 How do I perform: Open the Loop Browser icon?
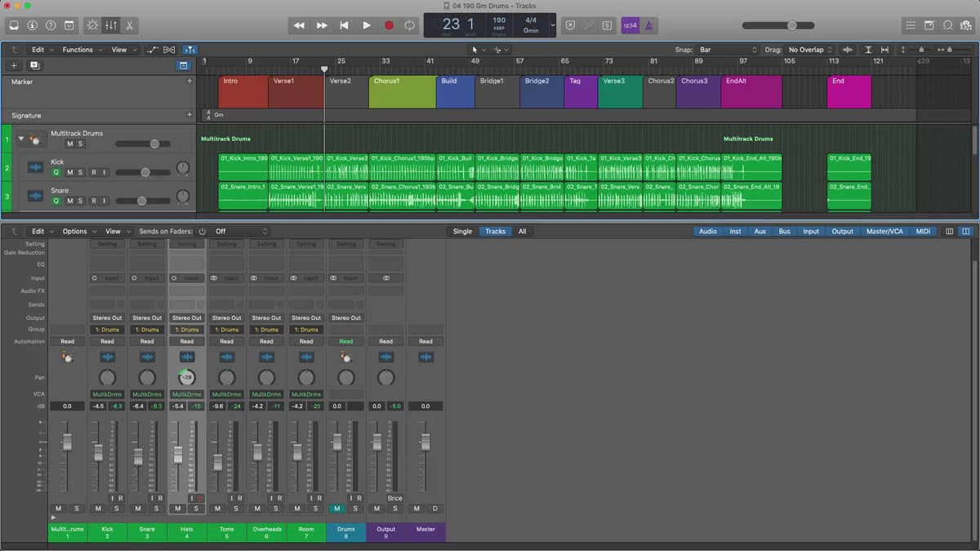pyautogui.click(x=948, y=25)
